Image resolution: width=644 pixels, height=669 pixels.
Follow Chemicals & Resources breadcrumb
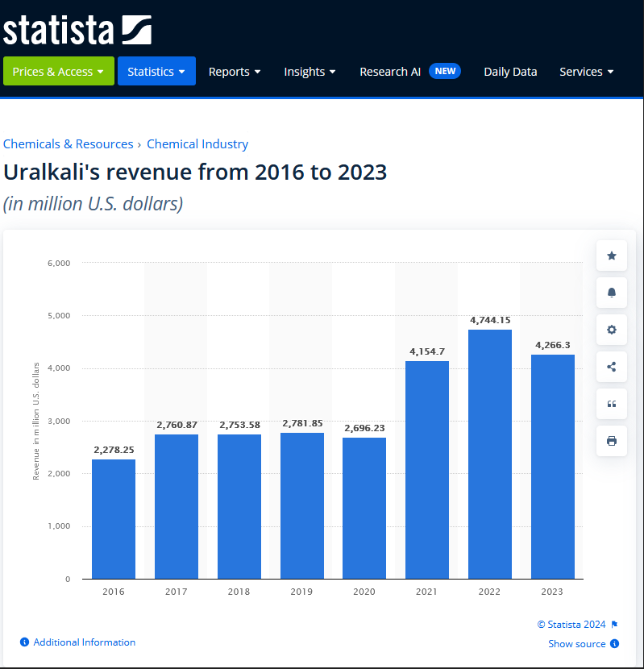69,144
